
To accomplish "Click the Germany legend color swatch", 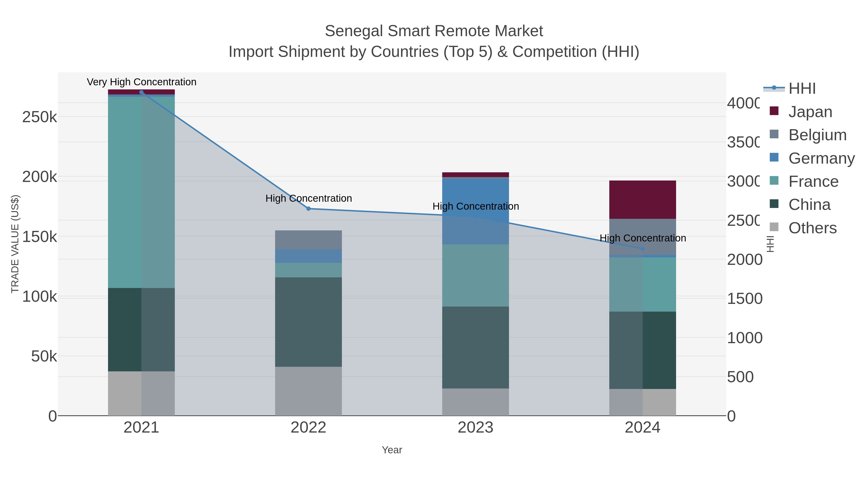I will coord(774,157).
